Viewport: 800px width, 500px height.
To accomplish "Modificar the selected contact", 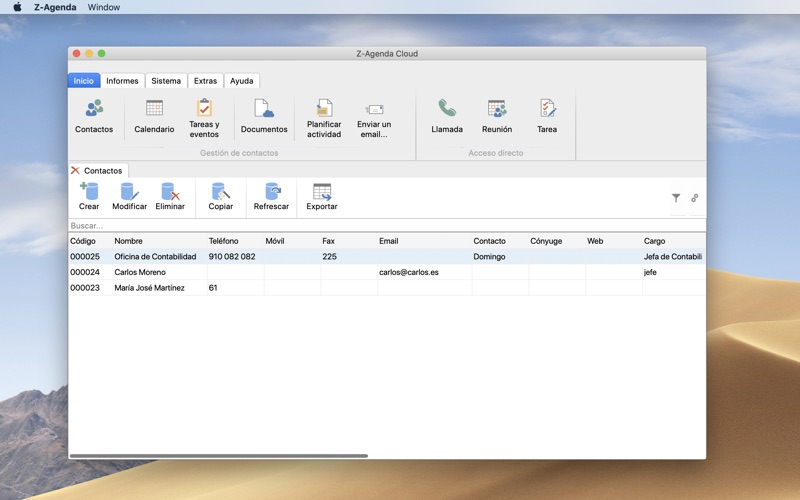I will [x=130, y=196].
